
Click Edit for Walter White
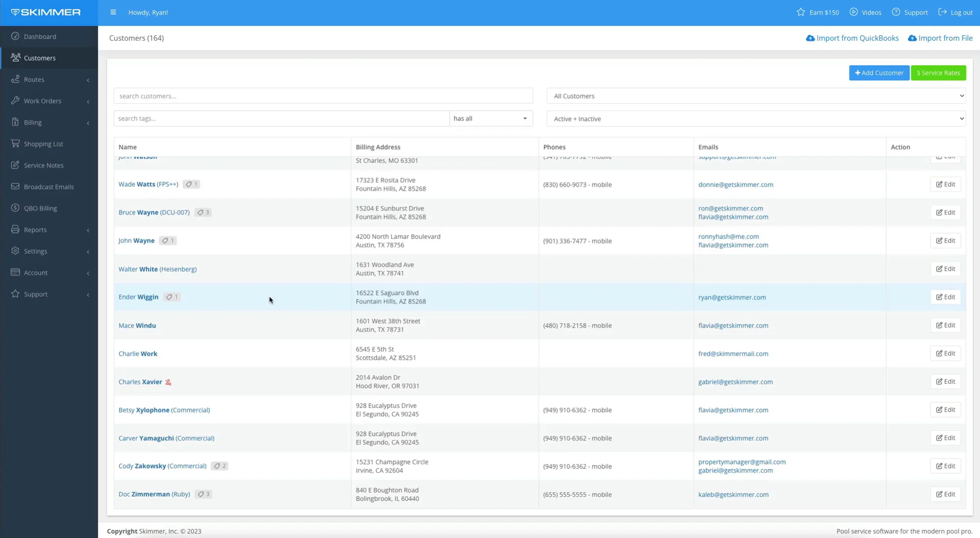pyautogui.click(x=945, y=269)
